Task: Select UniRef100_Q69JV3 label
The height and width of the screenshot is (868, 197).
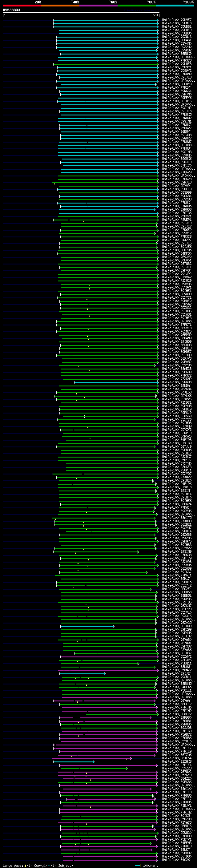Action: point(177,358)
